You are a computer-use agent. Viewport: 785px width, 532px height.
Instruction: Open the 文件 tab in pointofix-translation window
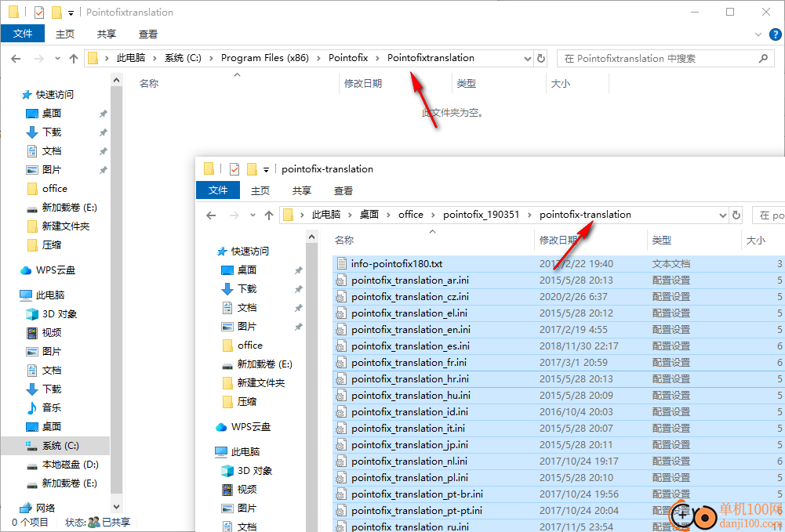pos(218,190)
